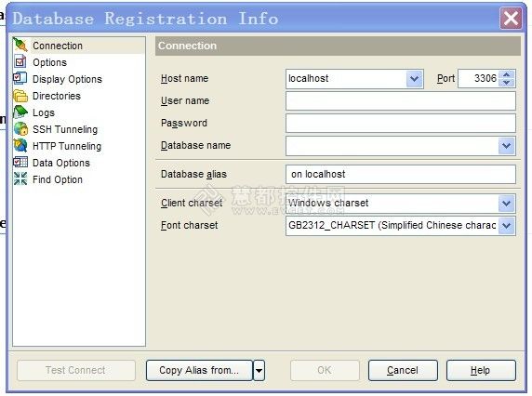
Task: Decrease the Port value with down arrow
Action: point(507,83)
